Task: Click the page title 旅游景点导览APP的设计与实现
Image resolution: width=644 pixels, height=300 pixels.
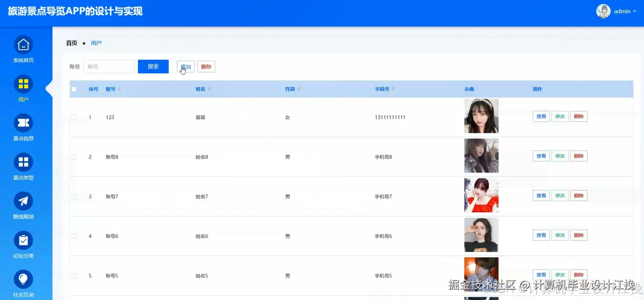Action: pyautogui.click(x=75, y=11)
